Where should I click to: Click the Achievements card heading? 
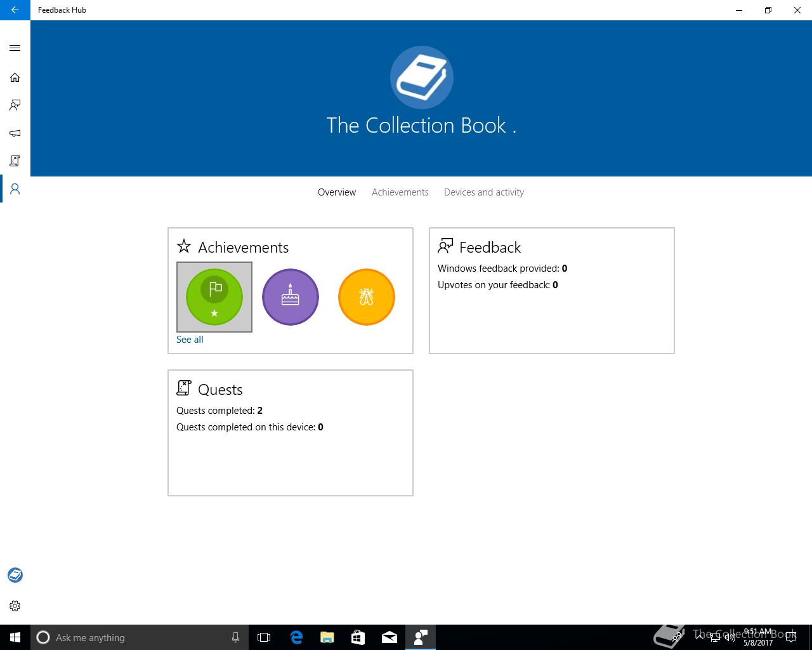pyautogui.click(x=244, y=247)
